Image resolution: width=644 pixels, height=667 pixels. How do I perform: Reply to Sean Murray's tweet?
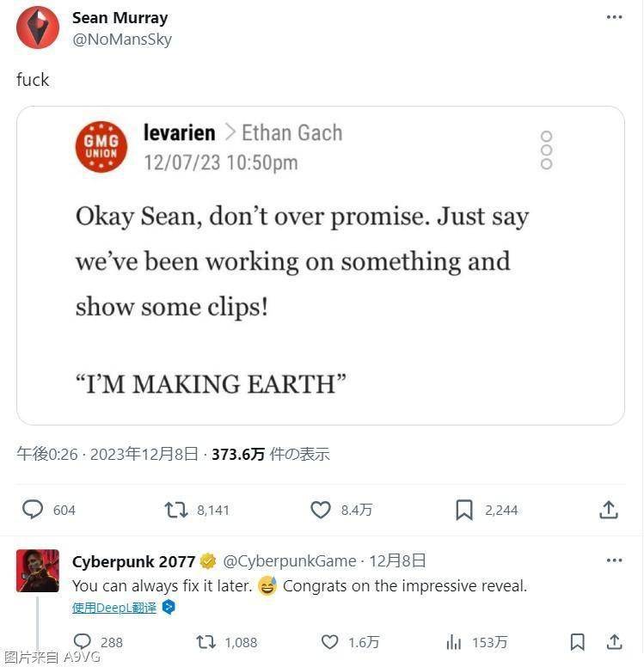point(34,510)
